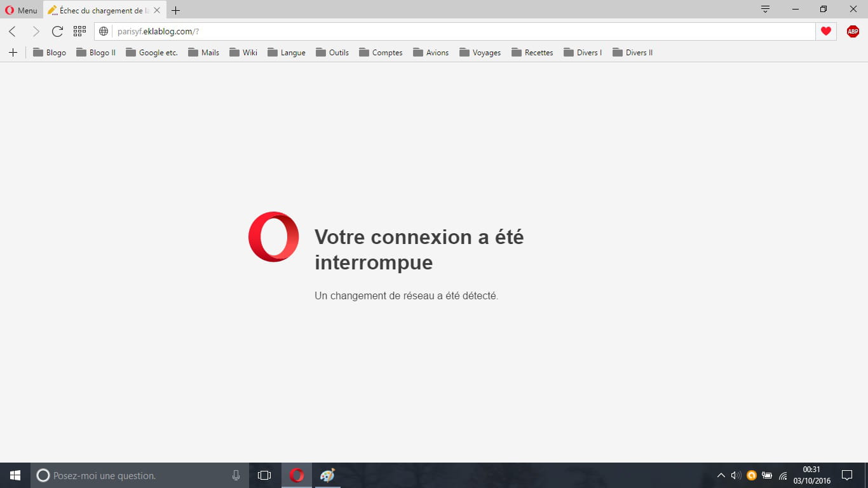The width and height of the screenshot is (868, 488).
Task: Open Task View on the taskbar
Action: (x=264, y=475)
